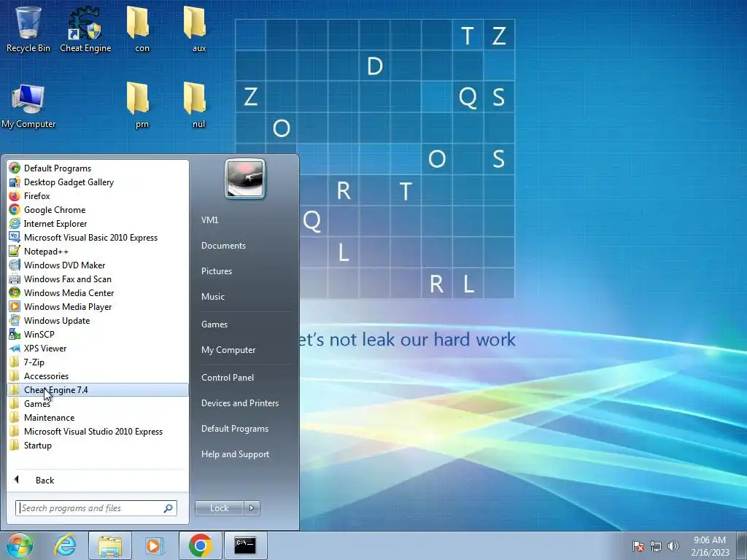Click the Lock button
The height and width of the screenshot is (560, 747).
point(219,508)
